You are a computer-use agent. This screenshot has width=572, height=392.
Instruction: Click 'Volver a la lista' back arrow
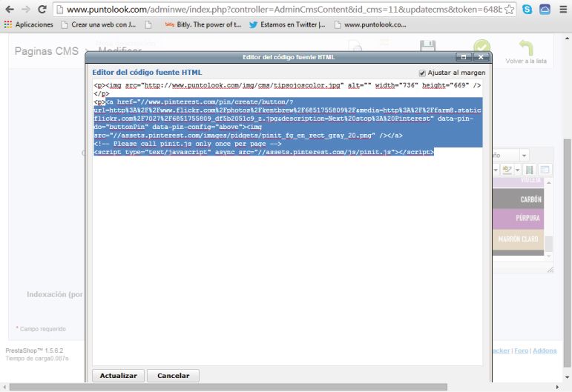tap(526, 52)
